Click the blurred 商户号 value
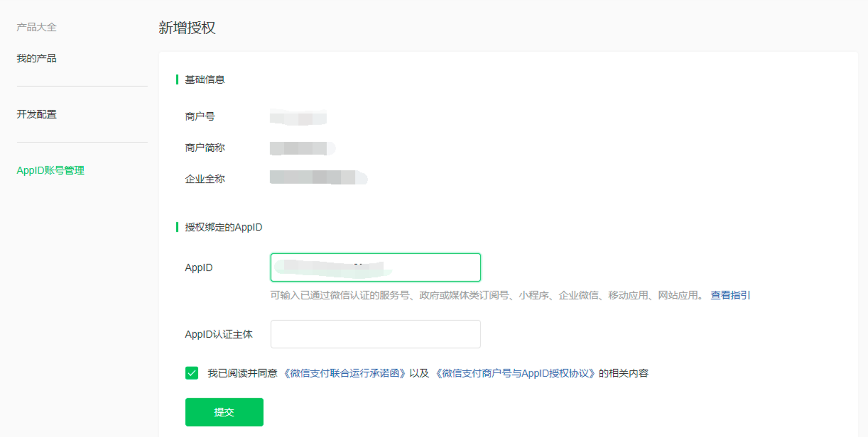868x437 pixels. pyautogui.click(x=298, y=117)
